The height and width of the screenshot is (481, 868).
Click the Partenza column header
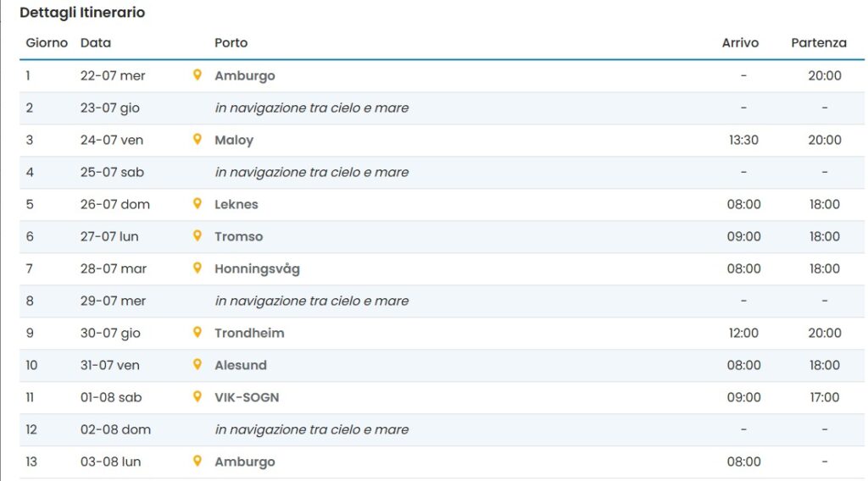tap(819, 42)
